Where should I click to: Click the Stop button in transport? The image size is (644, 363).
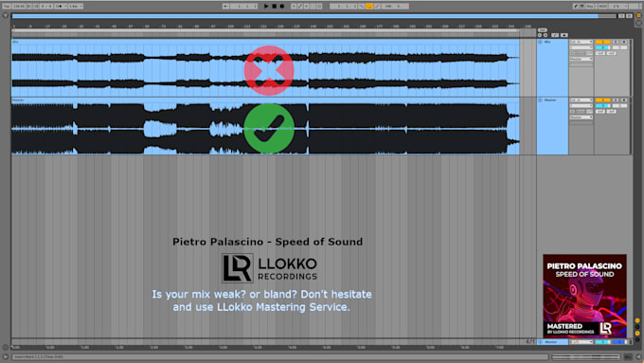click(x=274, y=7)
